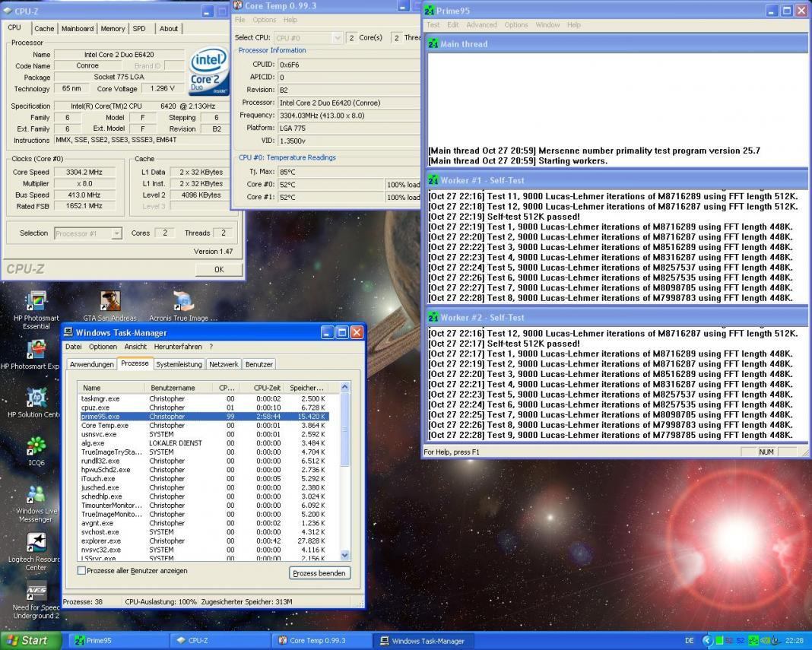Switch to Core Temp 0.99.3 taskbar button
Image resolution: width=812 pixels, height=650 pixels.
click(x=322, y=641)
